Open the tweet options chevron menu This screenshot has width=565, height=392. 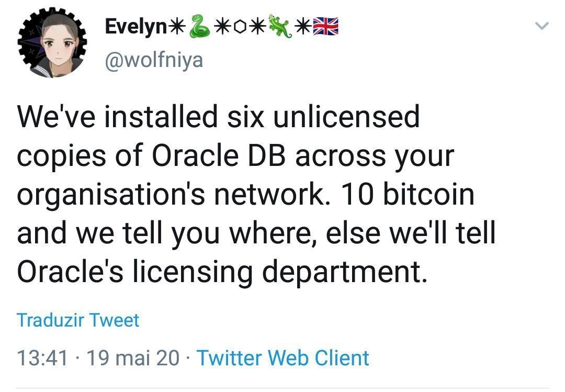click(x=543, y=26)
